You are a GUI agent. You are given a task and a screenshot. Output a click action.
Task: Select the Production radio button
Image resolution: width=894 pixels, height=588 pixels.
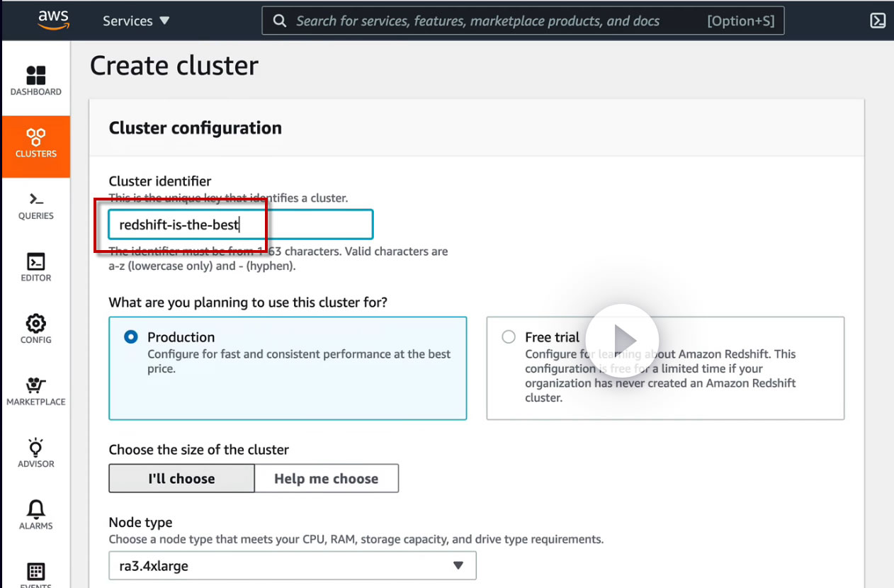tap(131, 337)
